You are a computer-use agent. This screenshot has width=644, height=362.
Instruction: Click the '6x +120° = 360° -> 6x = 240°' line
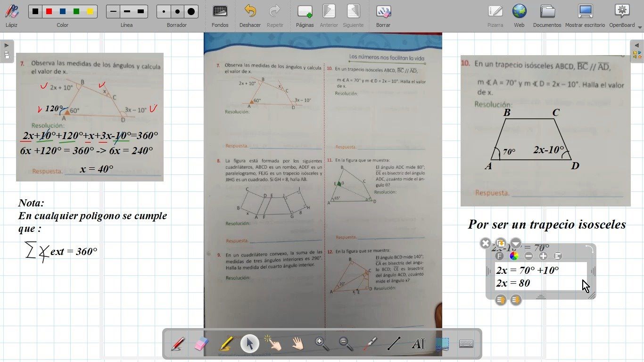(87, 151)
